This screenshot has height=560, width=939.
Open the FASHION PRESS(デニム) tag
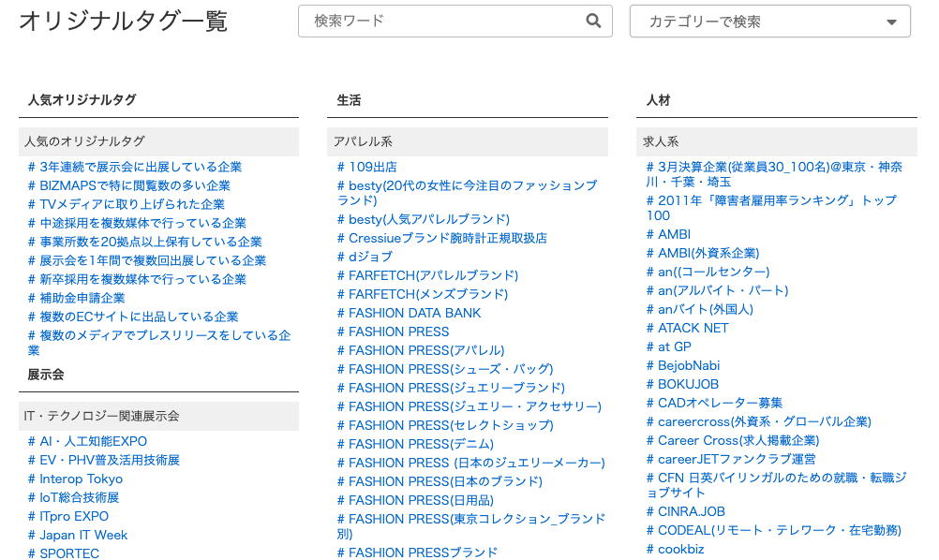tap(421, 444)
